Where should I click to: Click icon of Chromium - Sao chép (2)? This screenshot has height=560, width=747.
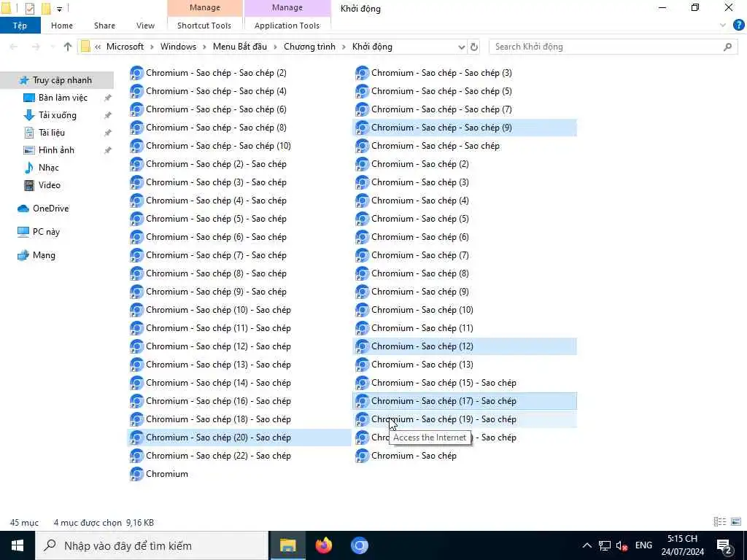(362, 164)
